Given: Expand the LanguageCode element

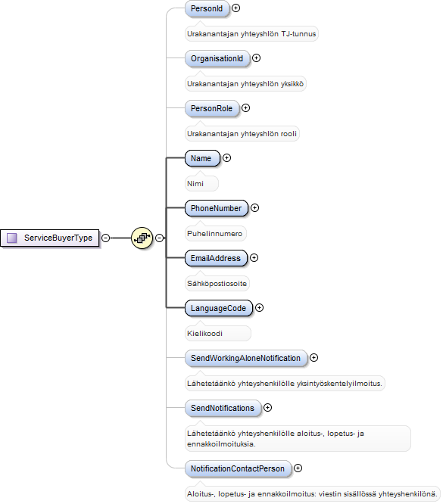Looking at the screenshot, I should pyautogui.click(x=259, y=307).
